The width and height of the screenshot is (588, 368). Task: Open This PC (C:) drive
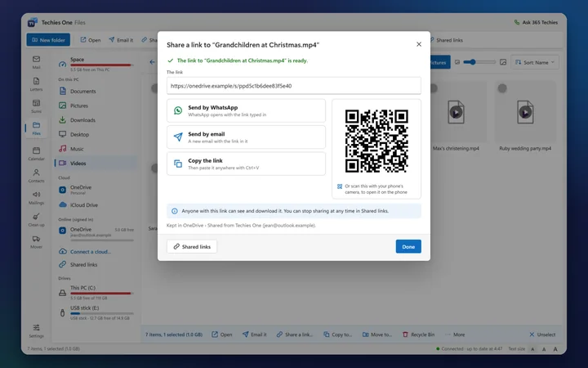pyautogui.click(x=96, y=293)
